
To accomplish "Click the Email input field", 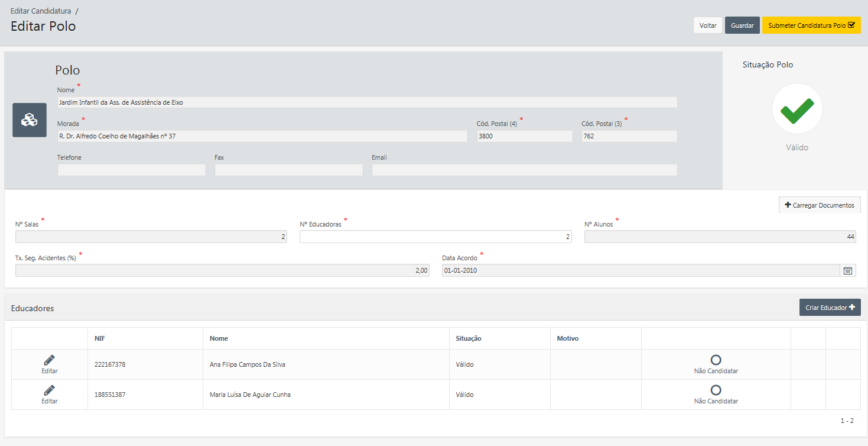I will tap(524, 170).
